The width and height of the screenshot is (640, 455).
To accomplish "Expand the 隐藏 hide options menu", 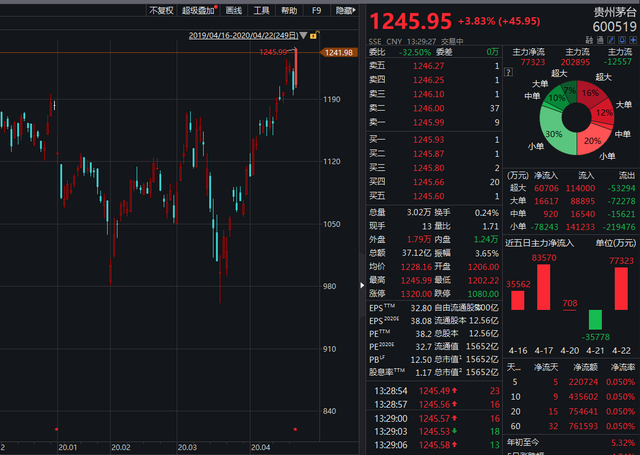I will pyautogui.click(x=345, y=10).
